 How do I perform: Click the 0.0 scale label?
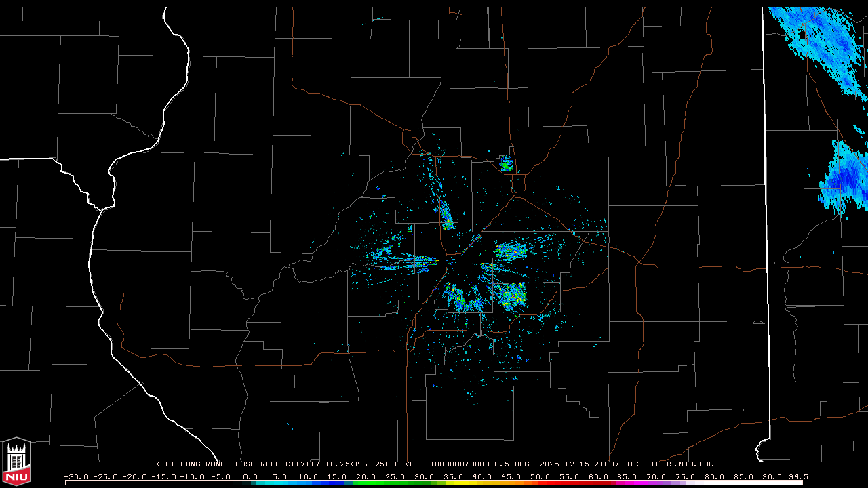pos(250,476)
